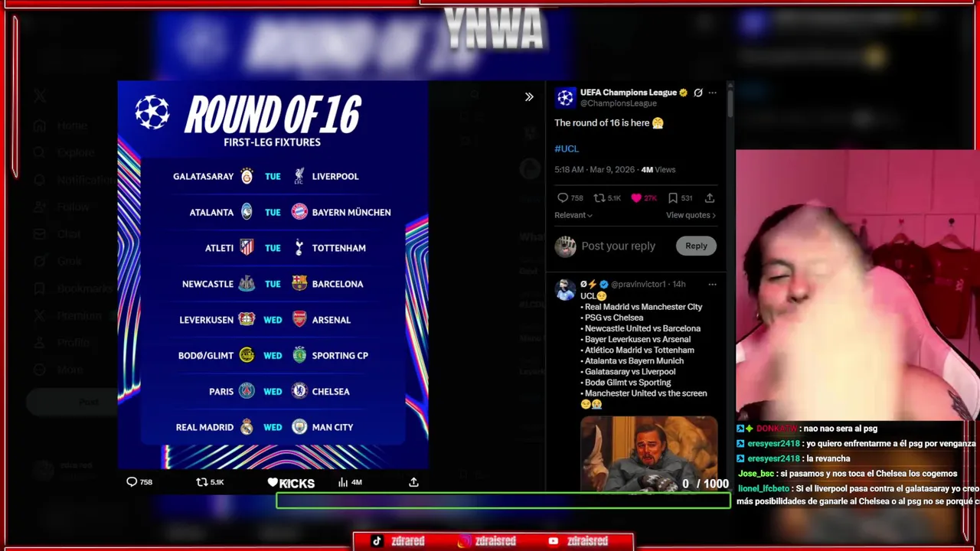
Task: Open your own avatar beside the reply field
Action: click(x=565, y=246)
